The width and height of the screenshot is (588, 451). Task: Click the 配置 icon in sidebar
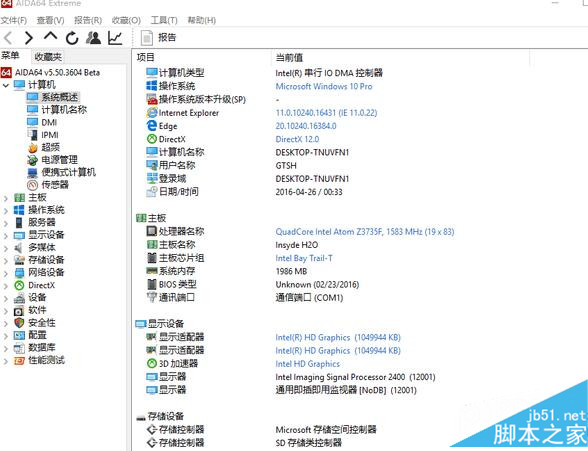click(19, 335)
